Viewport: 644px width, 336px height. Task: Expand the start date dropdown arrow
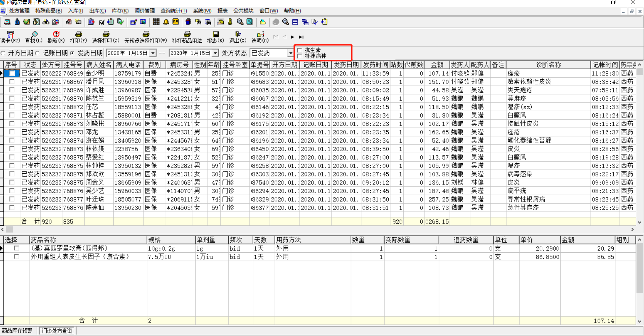pos(153,53)
